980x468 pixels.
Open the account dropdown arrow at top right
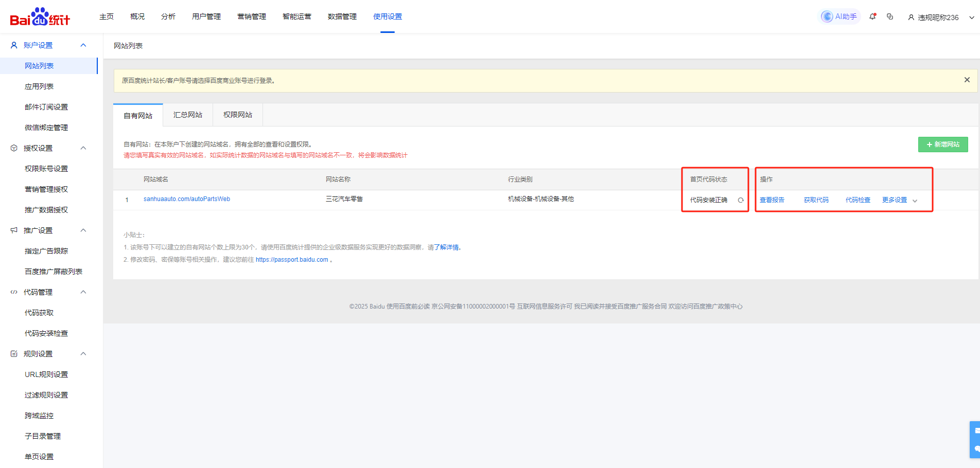[971, 17]
